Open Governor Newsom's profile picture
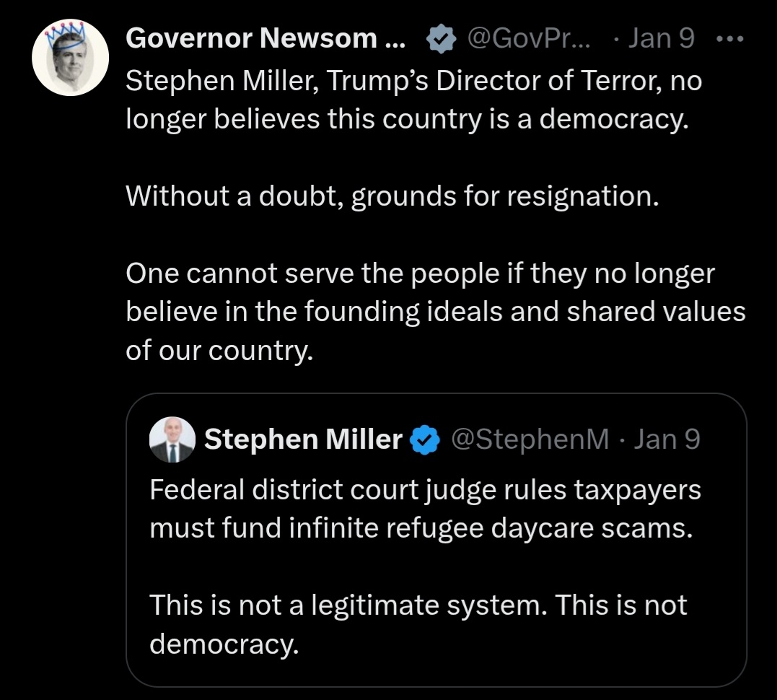The height and width of the screenshot is (700, 777). point(71,58)
